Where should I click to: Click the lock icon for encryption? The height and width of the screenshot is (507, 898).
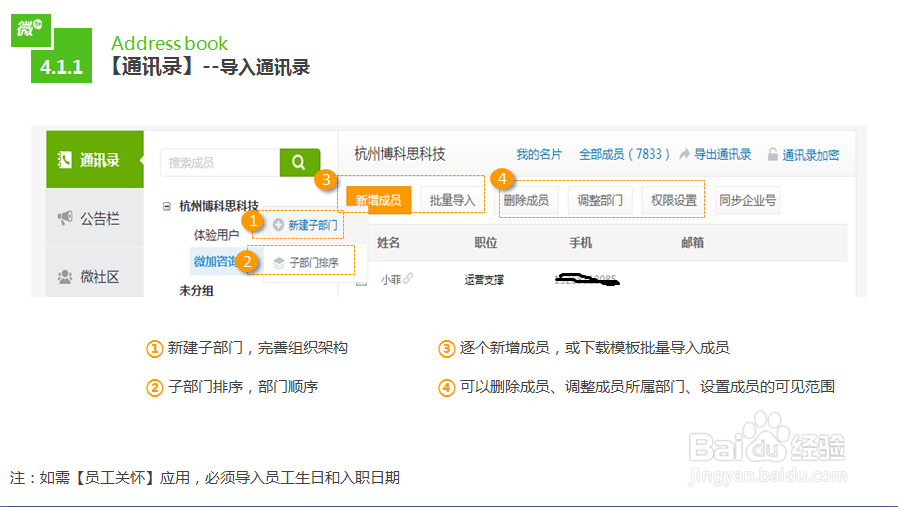click(773, 154)
